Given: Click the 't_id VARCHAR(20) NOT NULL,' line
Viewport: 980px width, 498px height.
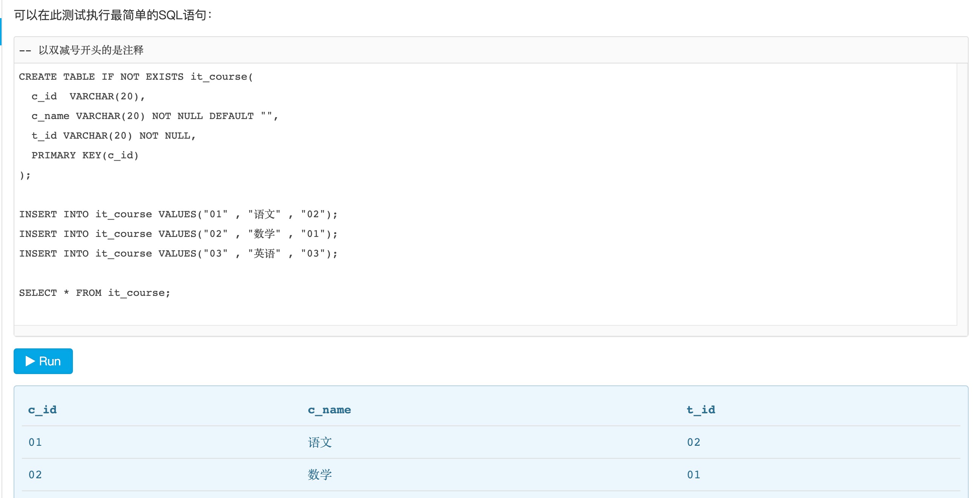Looking at the screenshot, I should pyautogui.click(x=113, y=136).
